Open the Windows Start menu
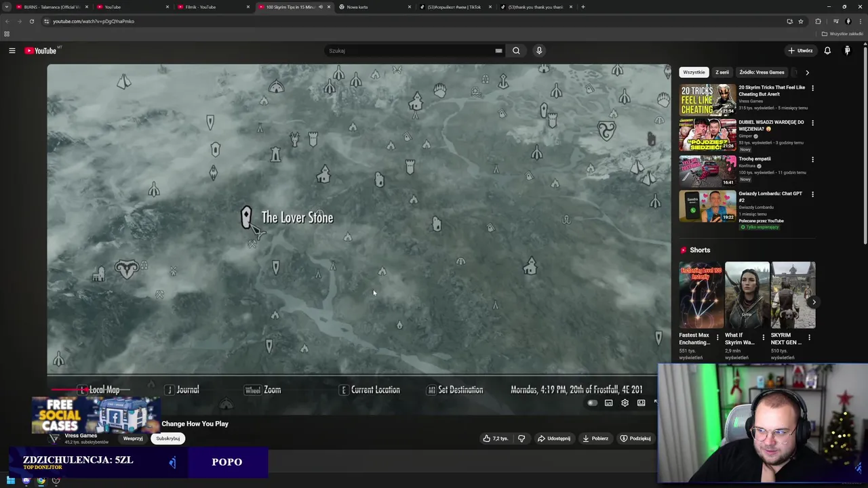The height and width of the screenshot is (488, 868). 11,481
